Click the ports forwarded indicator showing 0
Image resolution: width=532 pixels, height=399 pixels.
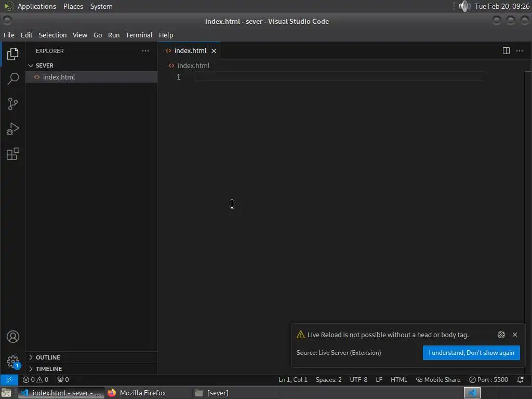pos(63,380)
